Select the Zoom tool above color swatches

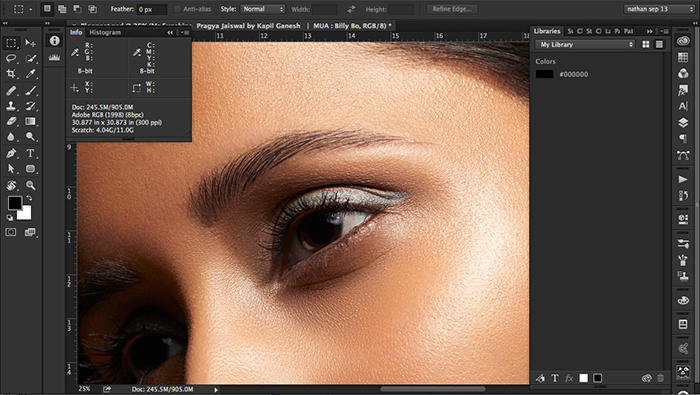click(30, 185)
